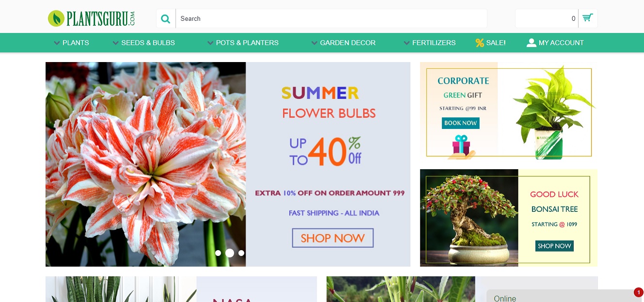The width and height of the screenshot is (644, 302).
Task: Open the Fertilizers menu
Action: pyautogui.click(x=430, y=43)
